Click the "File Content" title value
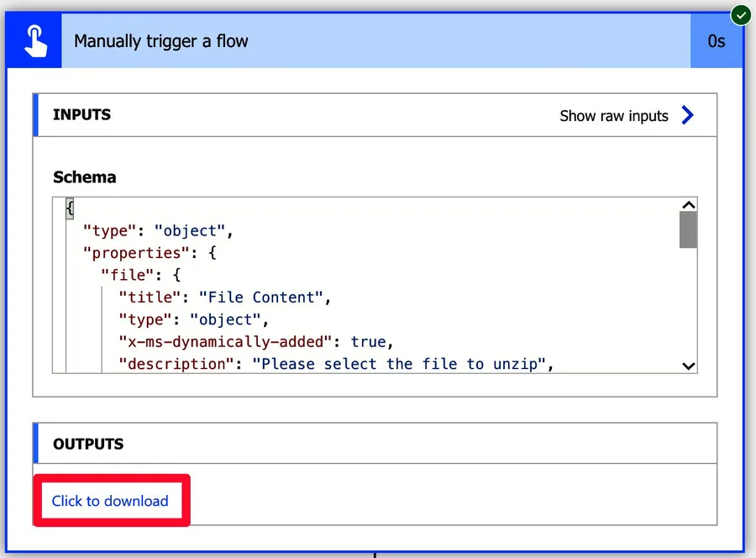The width and height of the screenshot is (756, 558). [260, 297]
